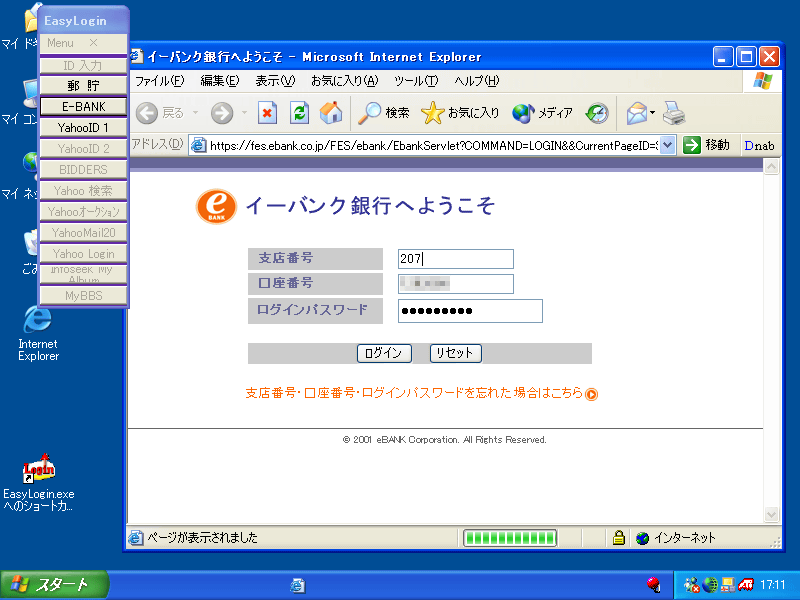Open Internet Explorer desktop icon
800x600 pixels.
(x=38, y=333)
